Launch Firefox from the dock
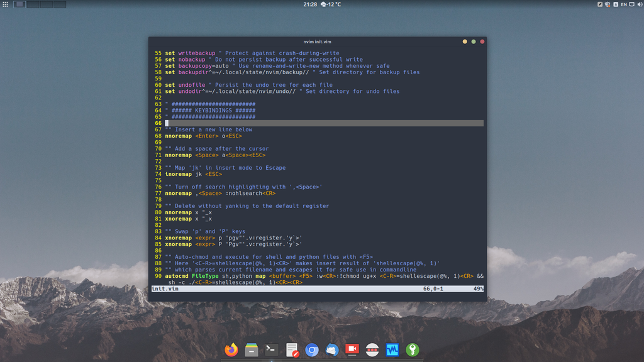 coord(231,350)
